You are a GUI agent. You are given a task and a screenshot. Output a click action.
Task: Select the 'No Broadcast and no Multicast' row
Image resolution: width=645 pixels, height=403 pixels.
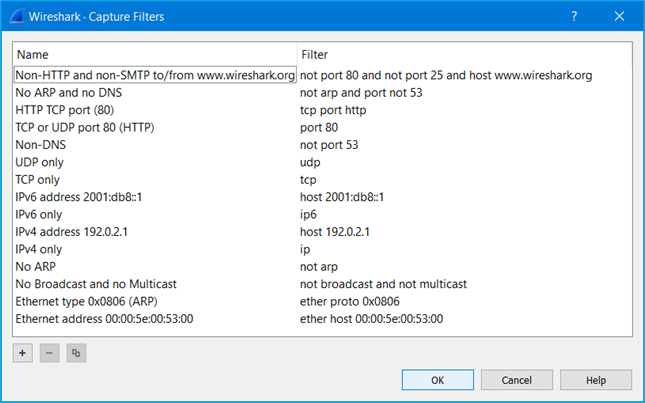pos(322,284)
